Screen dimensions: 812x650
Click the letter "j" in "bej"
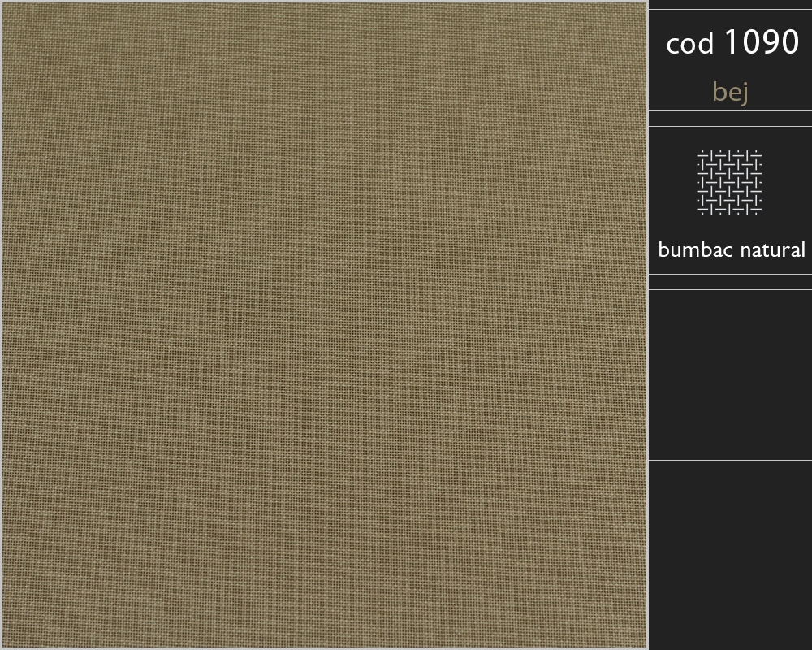pyautogui.click(x=745, y=93)
